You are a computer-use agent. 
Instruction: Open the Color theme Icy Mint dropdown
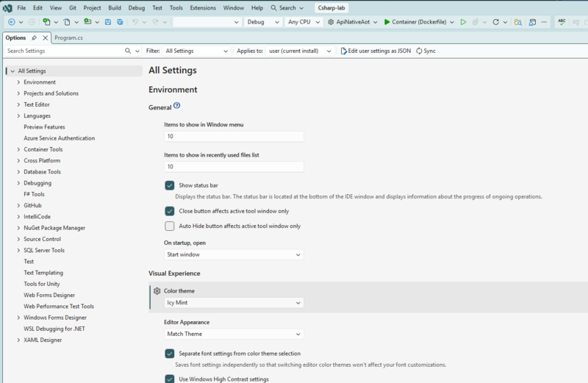click(x=234, y=302)
